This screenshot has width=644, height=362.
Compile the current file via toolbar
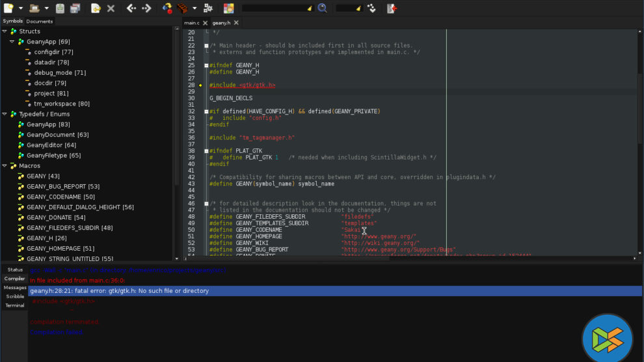(x=167, y=8)
